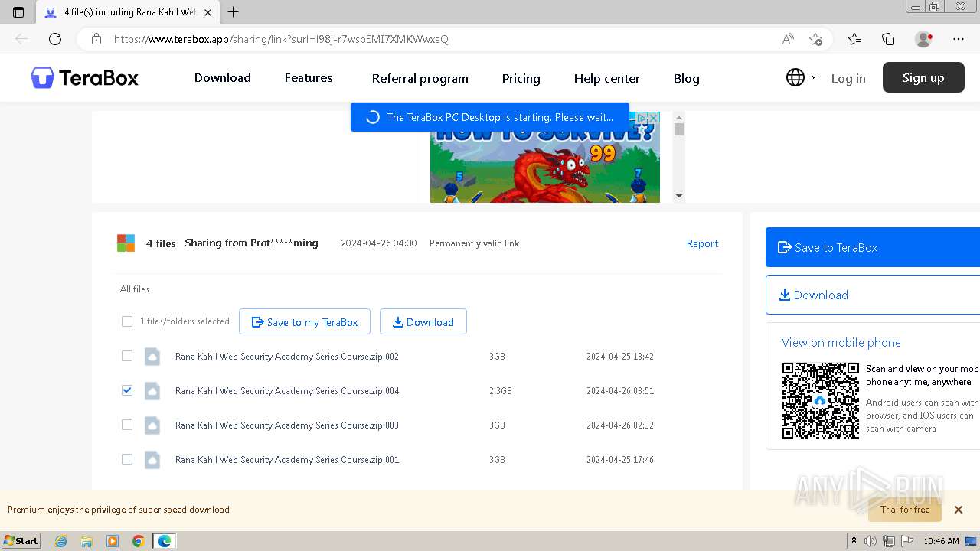
Task: Click the Log in link
Action: [x=848, y=78]
